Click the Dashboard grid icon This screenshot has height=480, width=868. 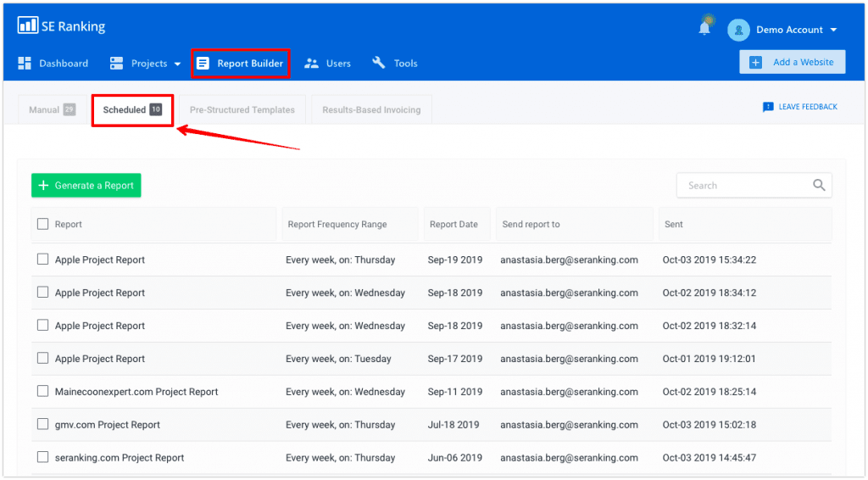(25, 63)
